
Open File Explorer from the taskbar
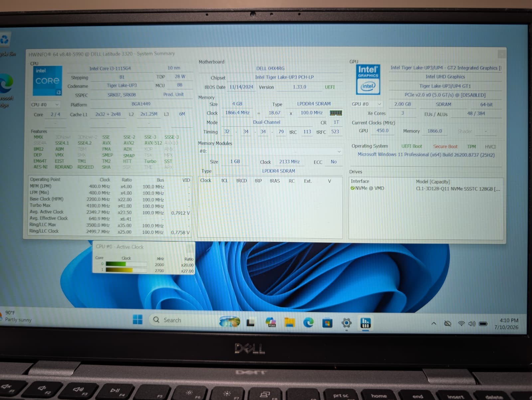290,322
